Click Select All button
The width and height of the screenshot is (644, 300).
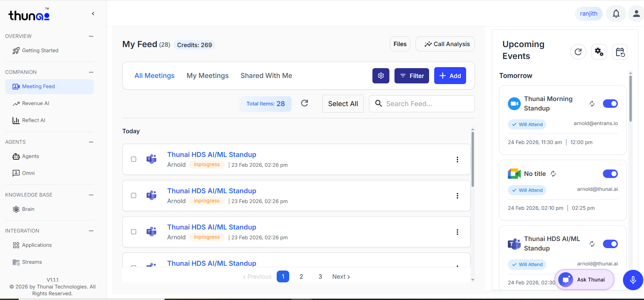point(343,104)
